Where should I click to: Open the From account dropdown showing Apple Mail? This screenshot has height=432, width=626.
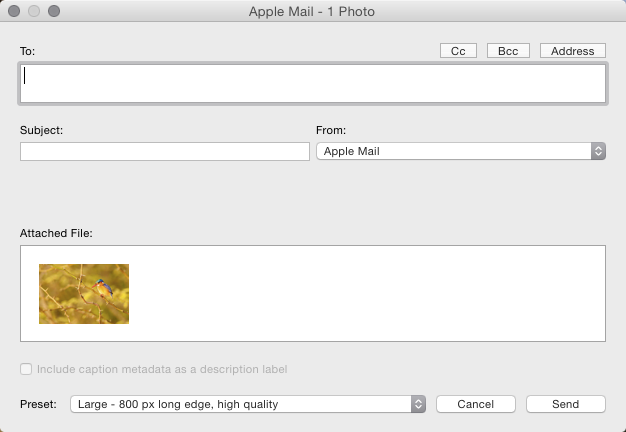(461, 151)
